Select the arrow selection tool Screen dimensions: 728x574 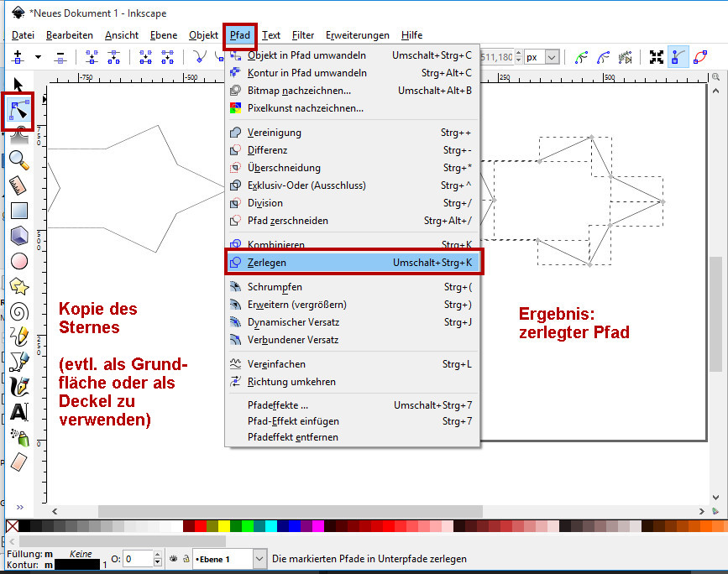coord(18,85)
